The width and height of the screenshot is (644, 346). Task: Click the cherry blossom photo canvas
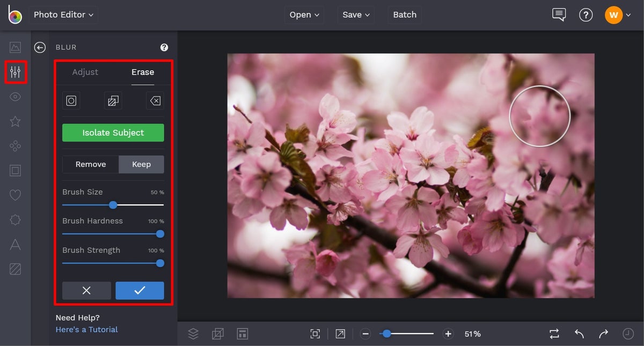411,175
